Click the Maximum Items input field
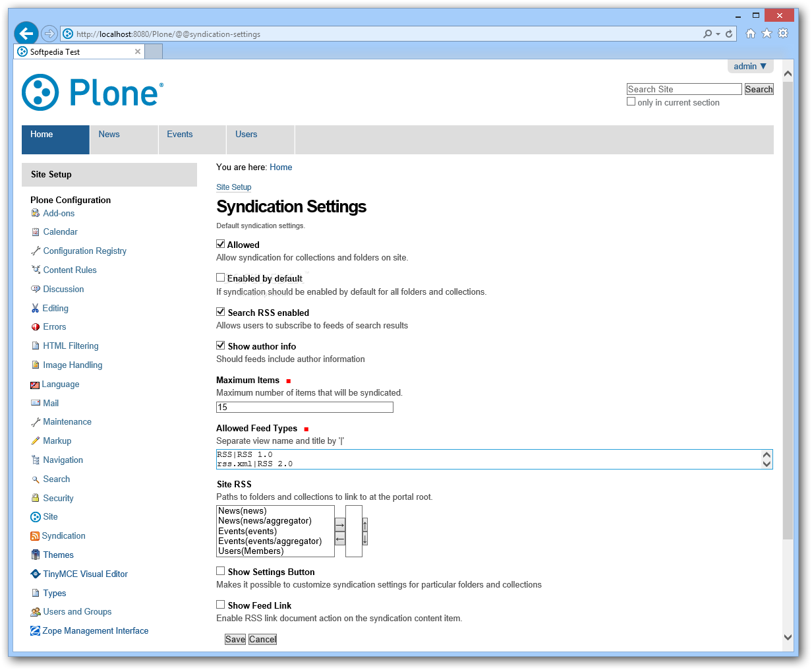Viewport: 812px width, 670px height. pyautogui.click(x=304, y=408)
